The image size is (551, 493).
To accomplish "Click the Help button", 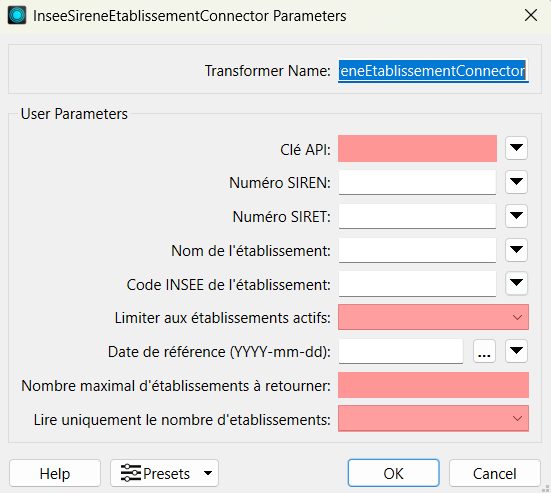I will point(55,473).
